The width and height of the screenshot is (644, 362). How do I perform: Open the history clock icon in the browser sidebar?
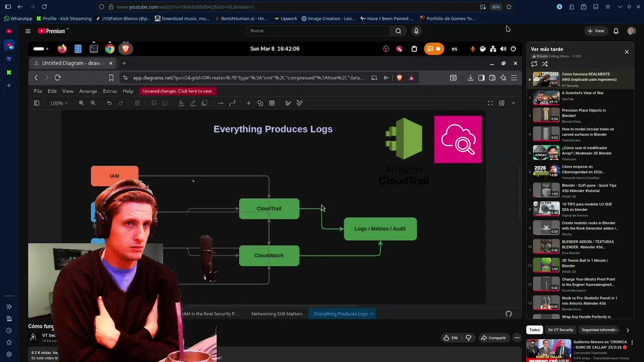[9, 331]
